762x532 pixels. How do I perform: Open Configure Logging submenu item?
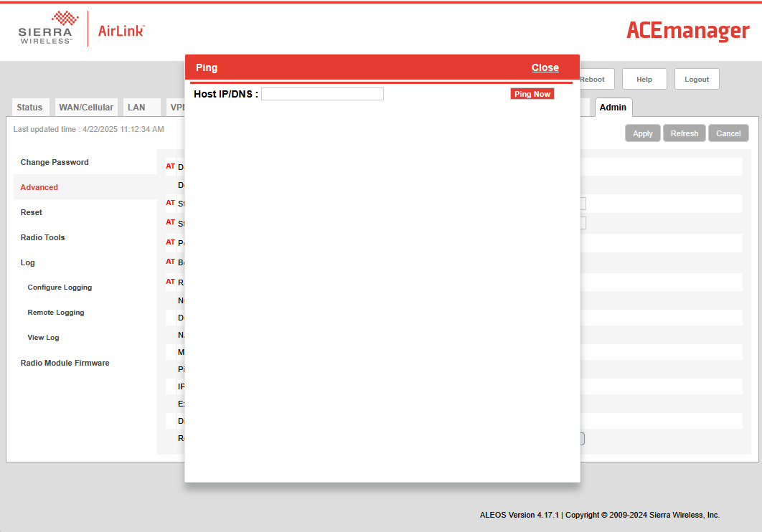[x=60, y=288]
